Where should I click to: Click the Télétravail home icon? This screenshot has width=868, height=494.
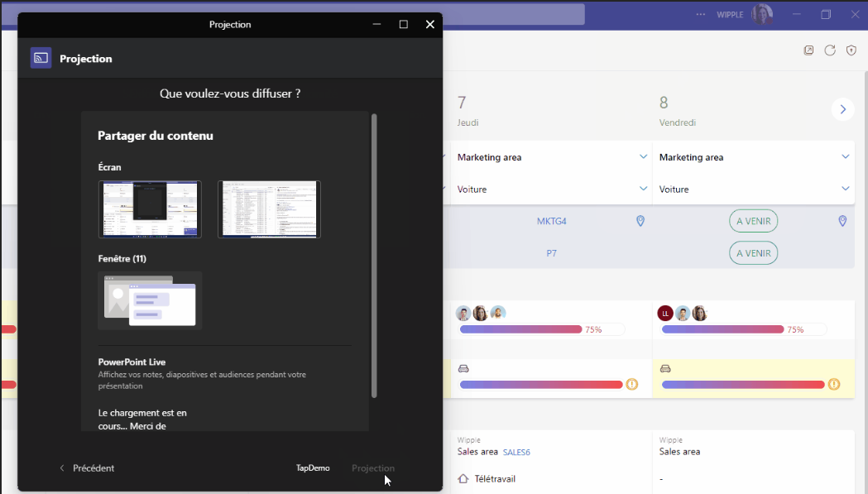point(463,478)
